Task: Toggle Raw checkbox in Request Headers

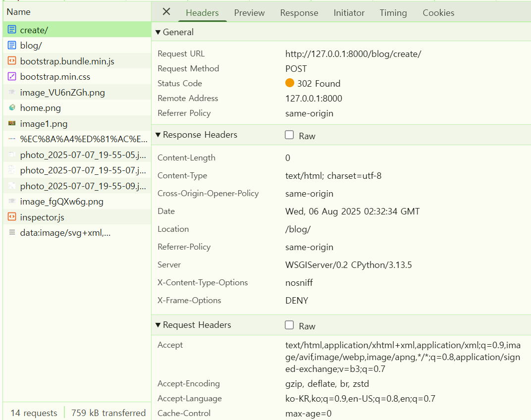Action: 289,325
